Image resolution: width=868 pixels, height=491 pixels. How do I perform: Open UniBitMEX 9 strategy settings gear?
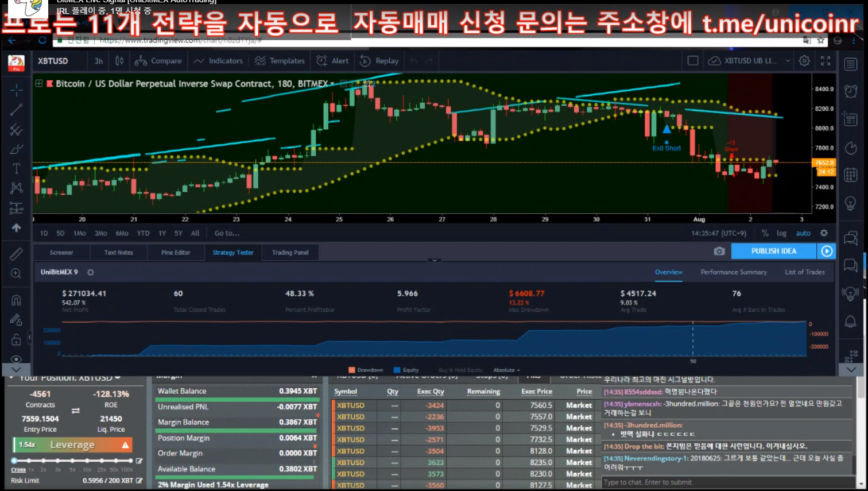[x=90, y=272]
